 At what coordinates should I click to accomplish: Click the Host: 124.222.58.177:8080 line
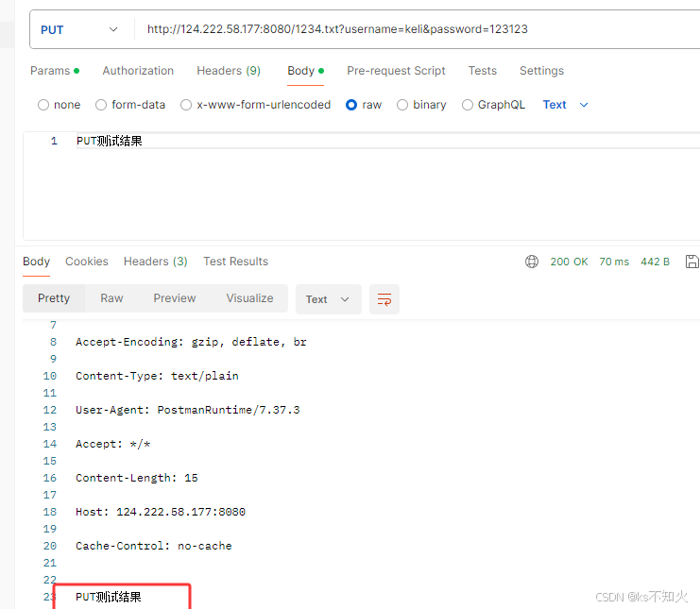click(161, 512)
